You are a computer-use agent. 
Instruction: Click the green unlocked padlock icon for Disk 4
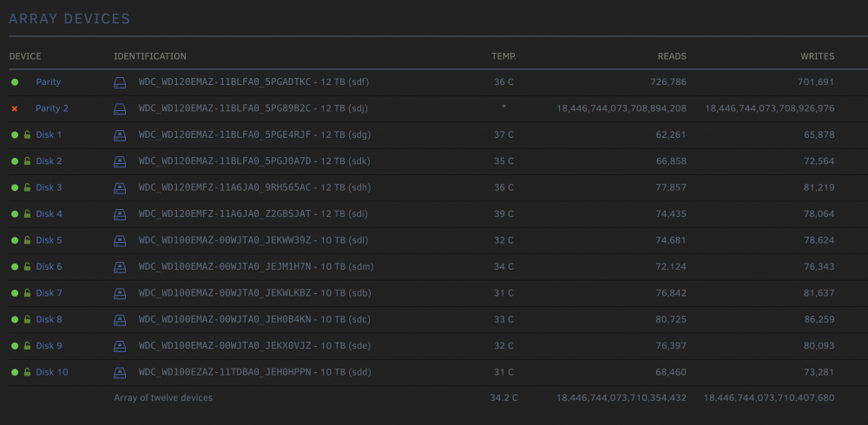[x=27, y=214]
